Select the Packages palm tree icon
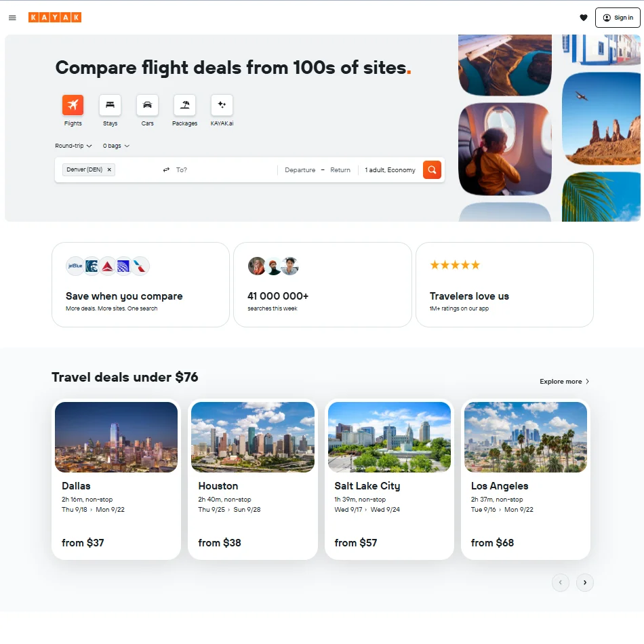The height and width of the screenshot is (644, 644). [x=184, y=105]
